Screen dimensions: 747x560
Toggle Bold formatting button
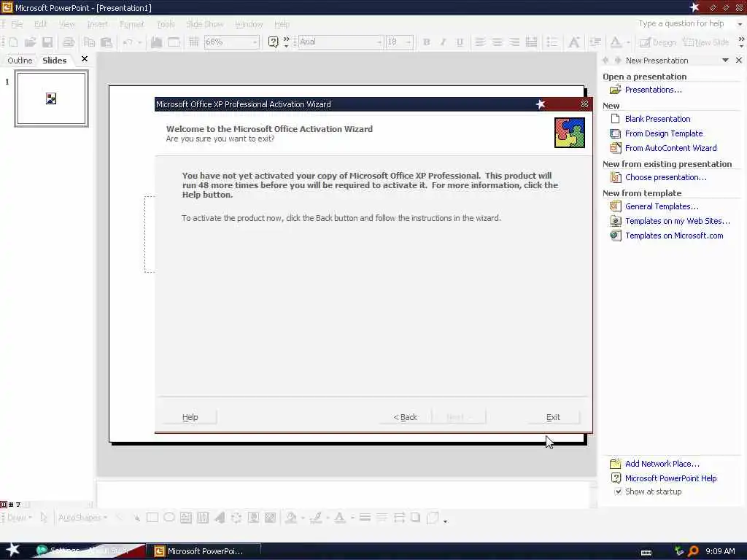click(x=426, y=42)
